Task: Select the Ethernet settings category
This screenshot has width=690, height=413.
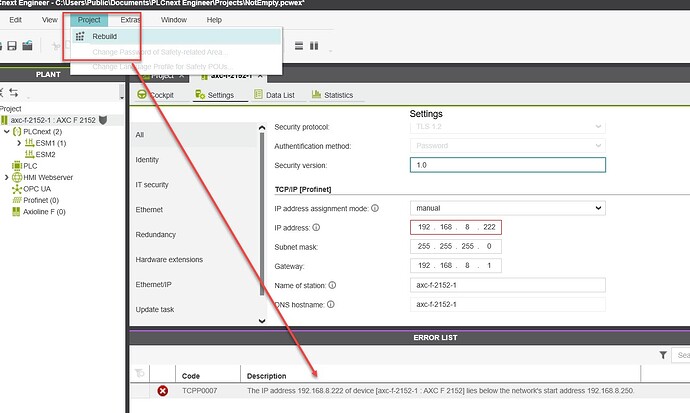Action: (149, 210)
